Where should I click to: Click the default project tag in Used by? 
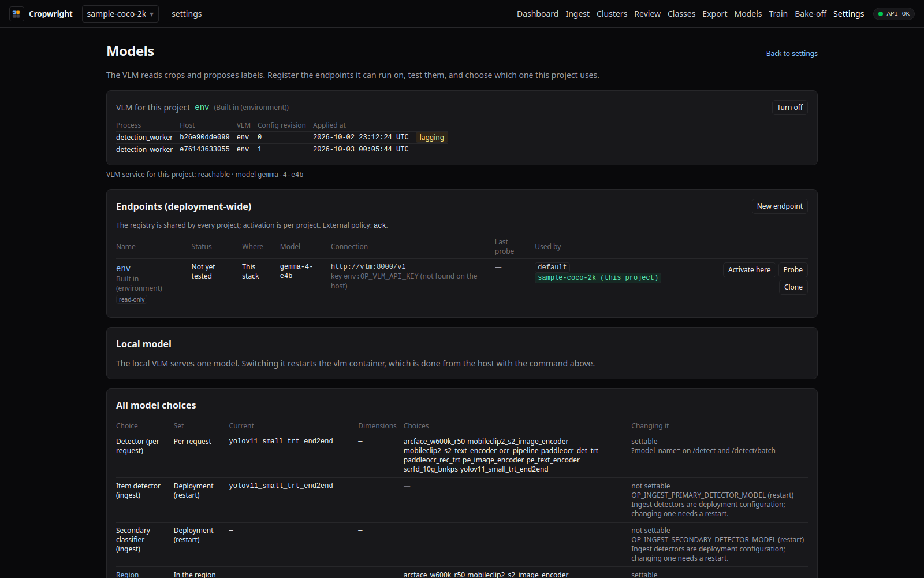point(552,267)
